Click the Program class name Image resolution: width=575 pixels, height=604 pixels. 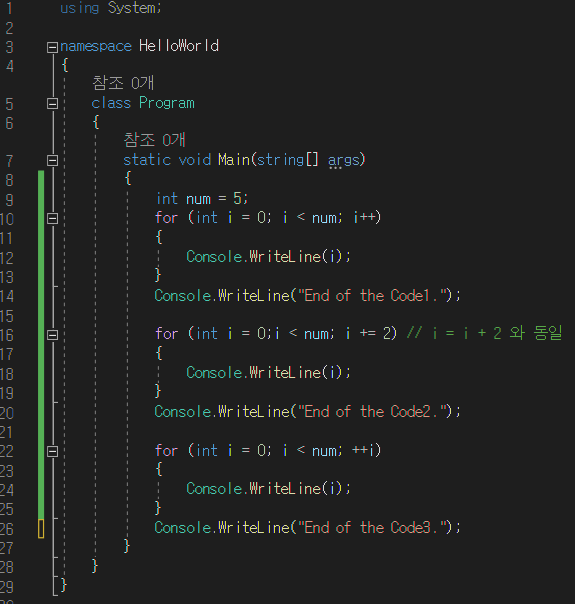[x=167, y=103]
